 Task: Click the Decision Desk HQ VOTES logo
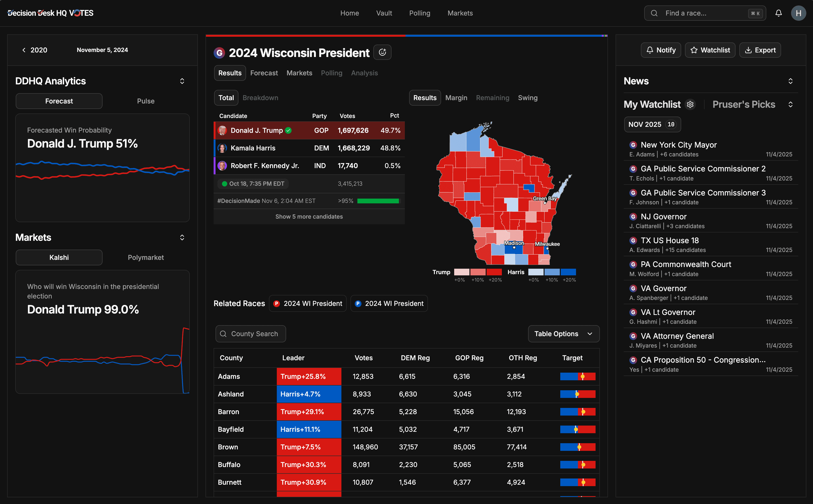coord(50,13)
